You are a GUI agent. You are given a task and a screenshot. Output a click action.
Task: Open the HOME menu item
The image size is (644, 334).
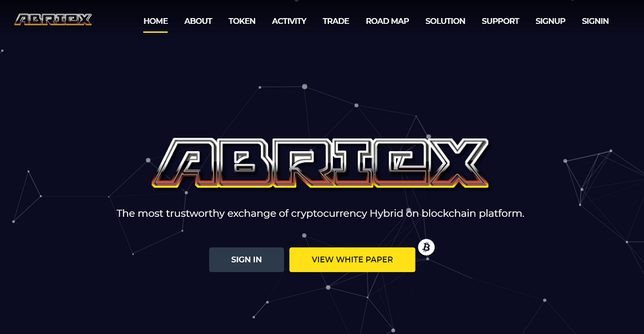click(156, 21)
